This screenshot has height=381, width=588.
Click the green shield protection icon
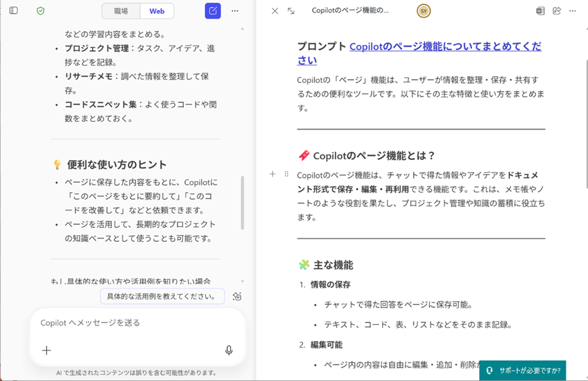tap(41, 11)
